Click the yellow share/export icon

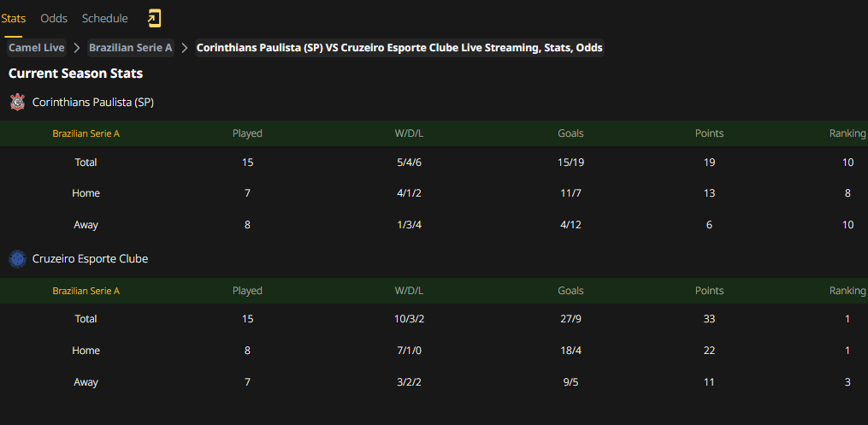click(154, 18)
